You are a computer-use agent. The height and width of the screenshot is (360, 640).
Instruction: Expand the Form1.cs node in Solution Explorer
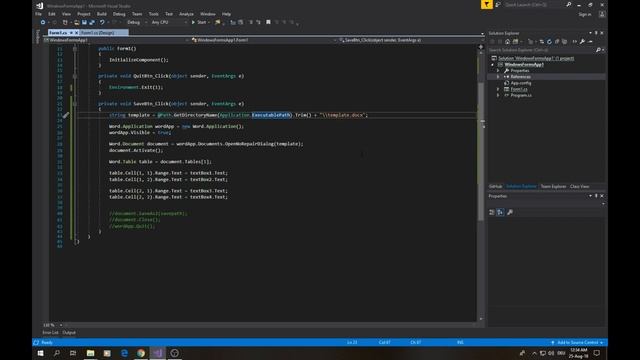498,89
